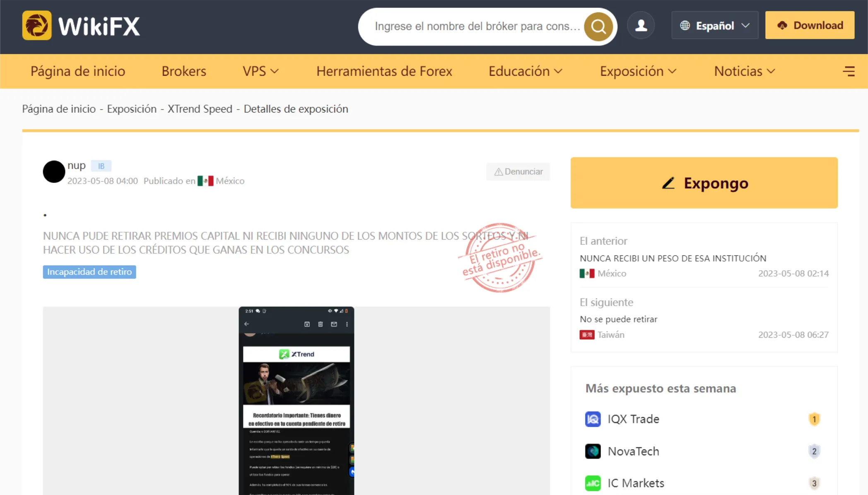Go to Página de inicio in nav bar

(78, 71)
